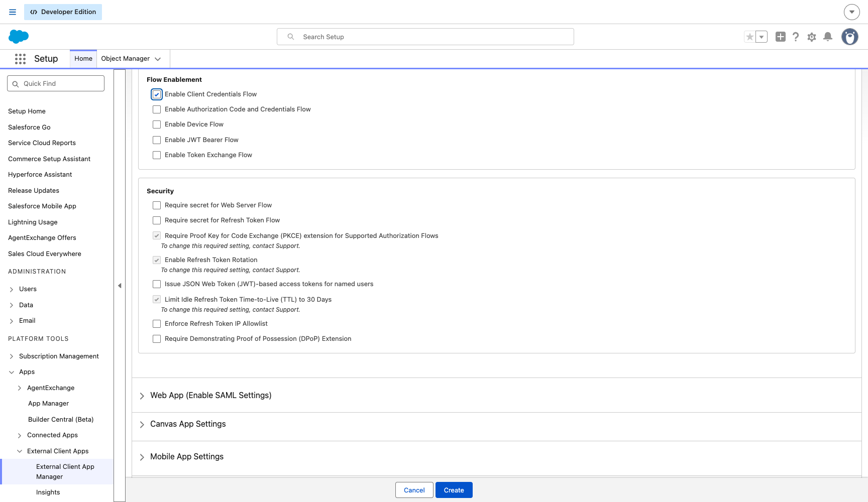This screenshot has height=502, width=868.
Task: Expand the Users tree node
Action: click(x=12, y=289)
